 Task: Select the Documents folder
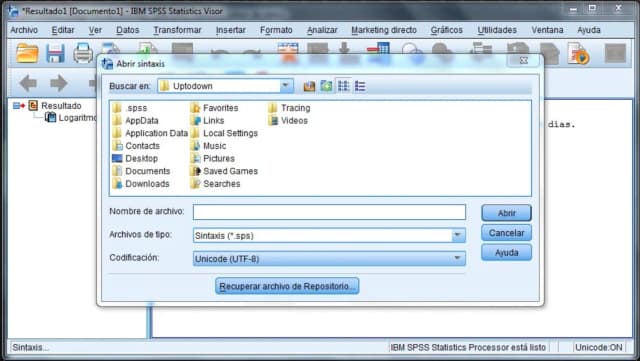(141, 172)
